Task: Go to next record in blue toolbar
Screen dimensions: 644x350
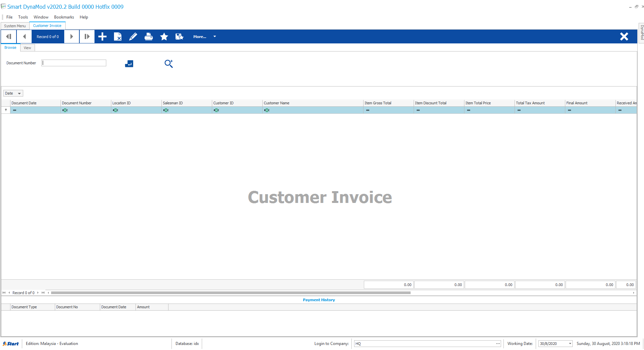Action: (x=71, y=37)
